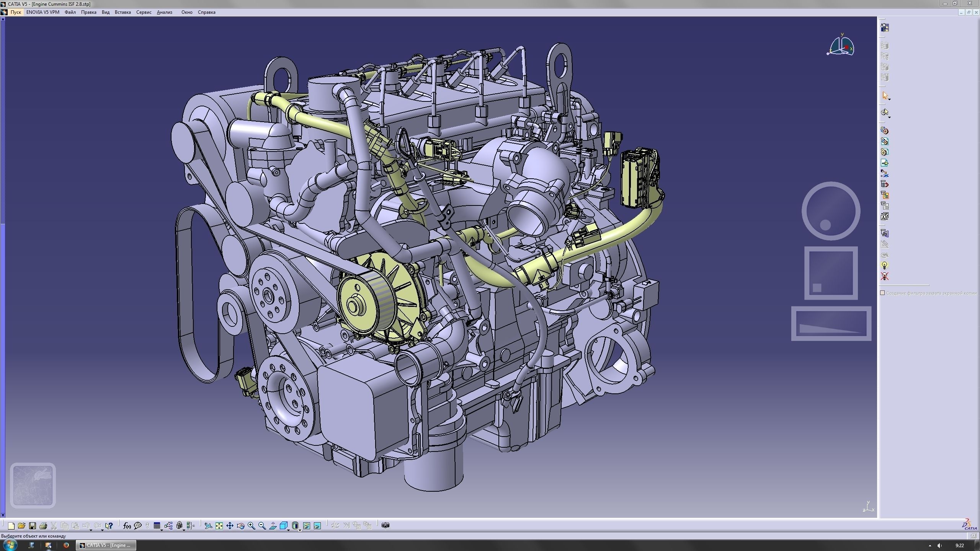Click the yellow light bulb icon

(x=884, y=265)
